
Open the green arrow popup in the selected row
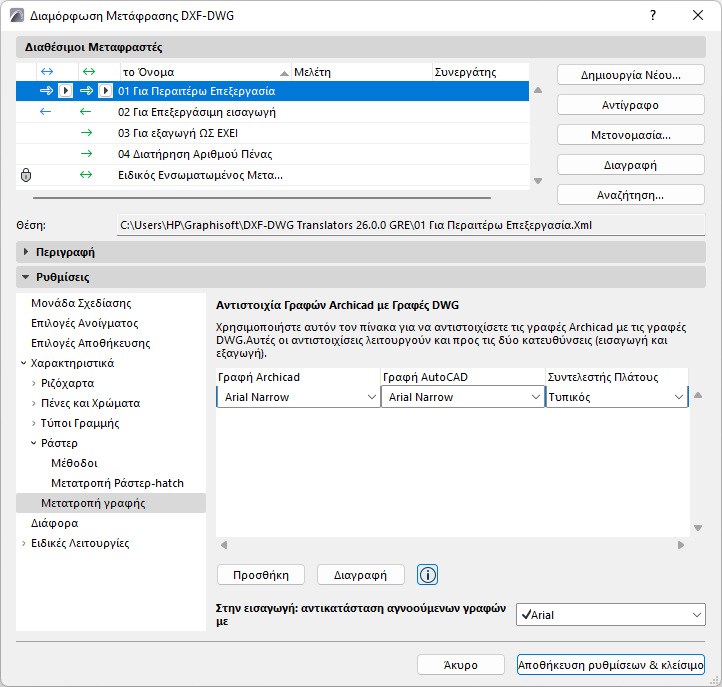point(106,91)
